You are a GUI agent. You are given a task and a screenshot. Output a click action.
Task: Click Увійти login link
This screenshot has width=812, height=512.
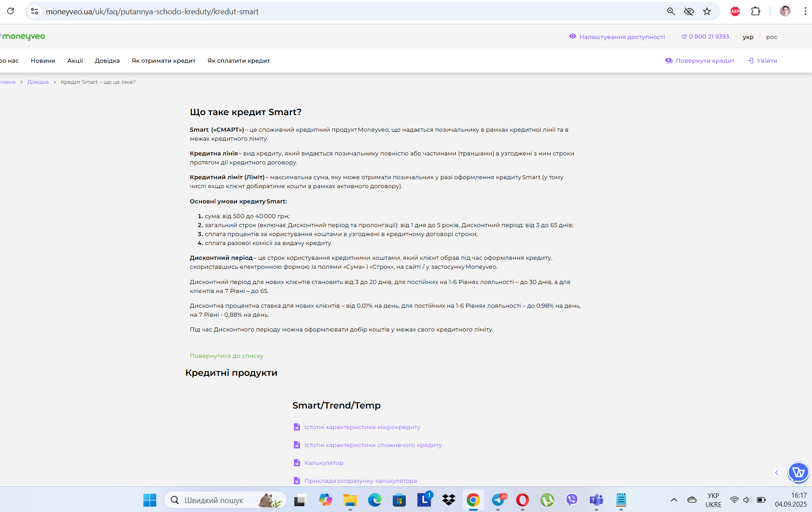pos(762,60)
